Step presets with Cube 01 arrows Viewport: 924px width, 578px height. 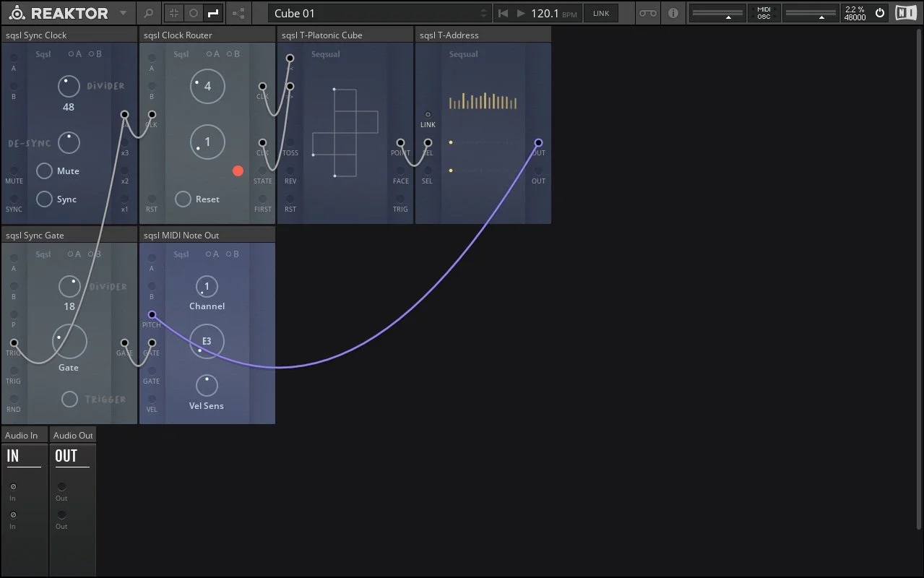click(484, 13)
